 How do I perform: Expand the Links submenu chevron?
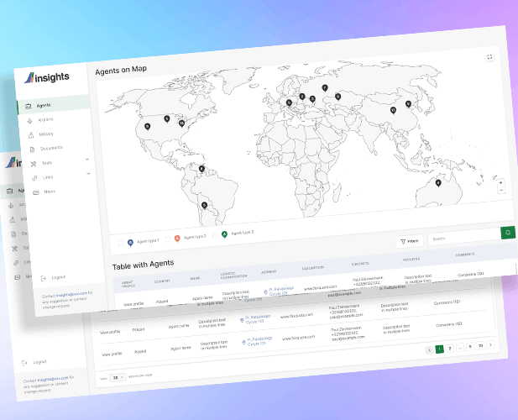click(88, 173)
